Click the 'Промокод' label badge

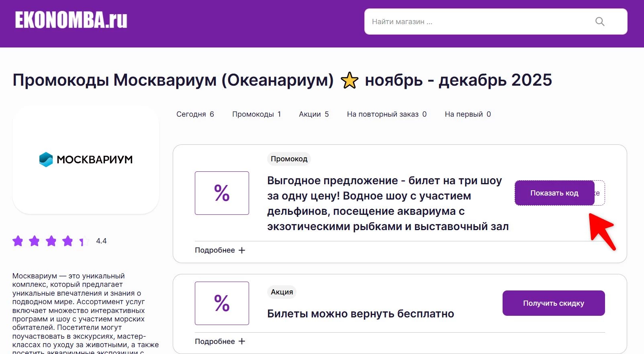point(289,159)
